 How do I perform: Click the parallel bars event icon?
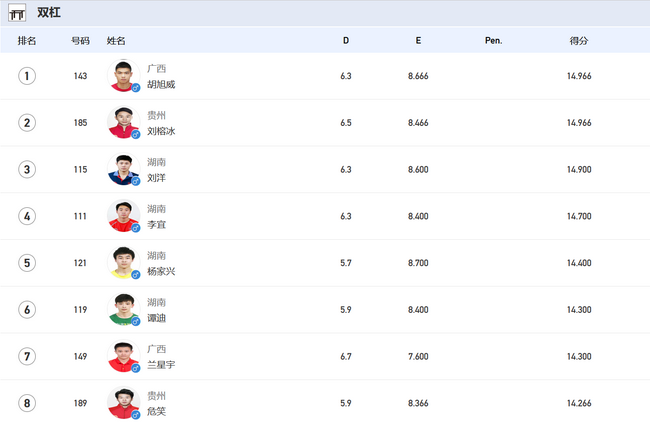(x=17, y=13)
